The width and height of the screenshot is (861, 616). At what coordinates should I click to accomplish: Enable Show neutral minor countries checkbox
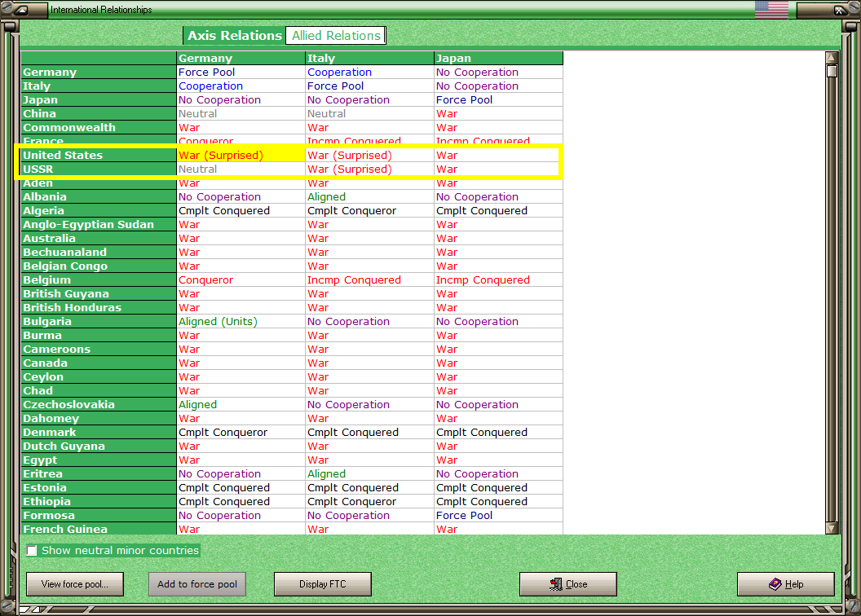(x=32, y=550)
